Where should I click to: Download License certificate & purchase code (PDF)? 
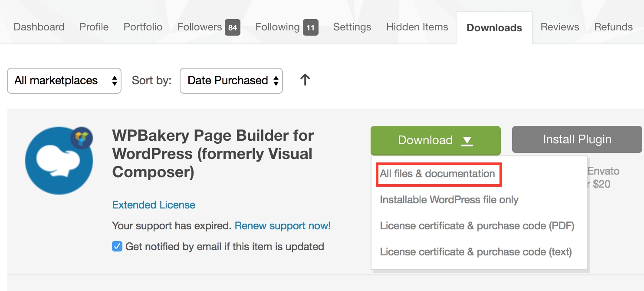click(477, 226)
